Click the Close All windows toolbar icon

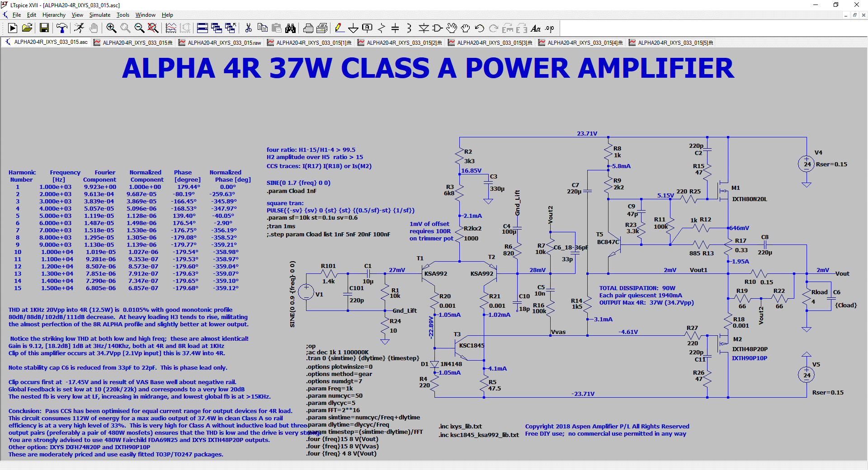coord(231,28)
